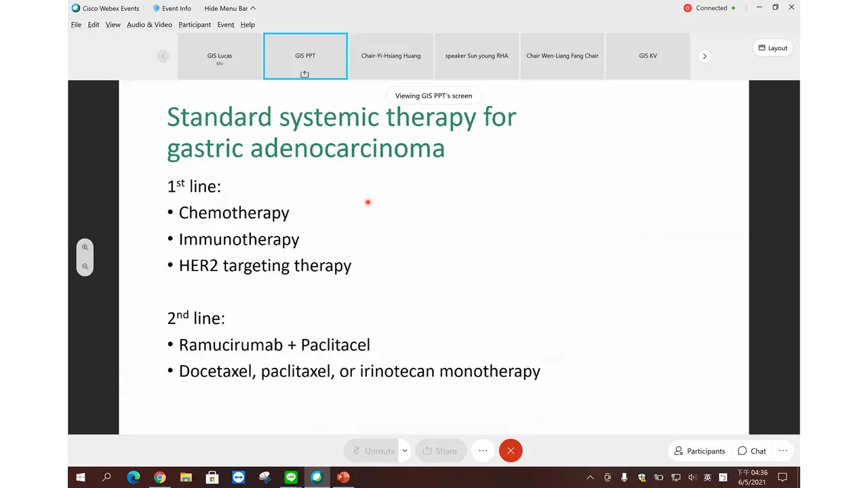
Task: Click the zoom out magnifier icon
Action: [85, 266]
